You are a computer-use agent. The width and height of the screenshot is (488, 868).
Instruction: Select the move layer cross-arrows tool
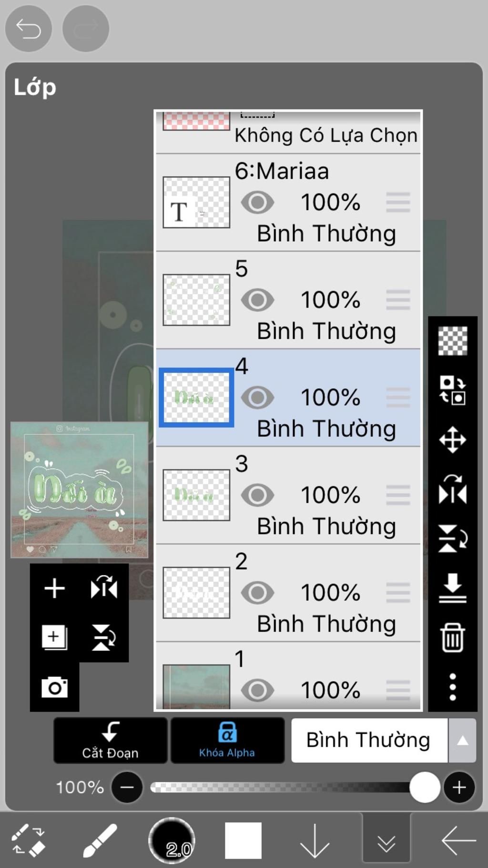(452, 439)
